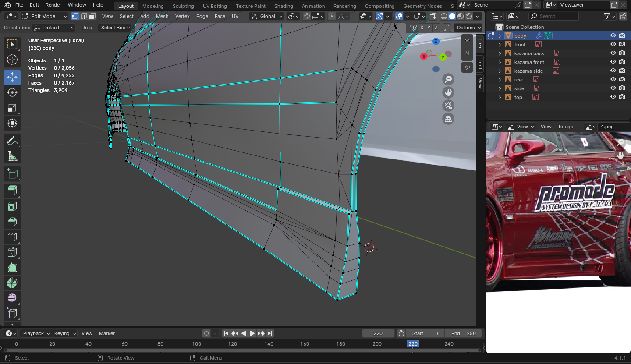The width and height of the screenshot is (631, 364).
Task: Jump to the timeline end frame
Action: point(270,333)
